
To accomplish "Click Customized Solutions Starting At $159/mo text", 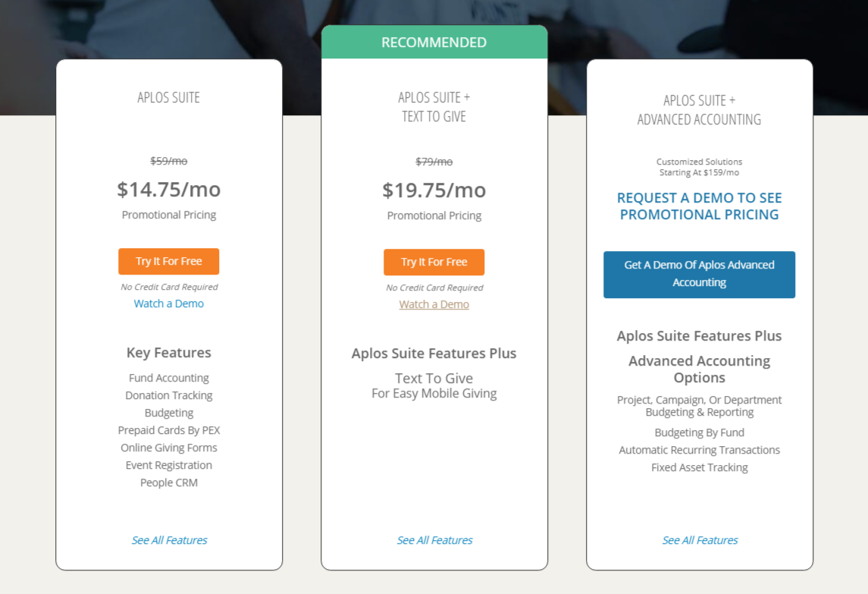I will click(x=699, y=167).
